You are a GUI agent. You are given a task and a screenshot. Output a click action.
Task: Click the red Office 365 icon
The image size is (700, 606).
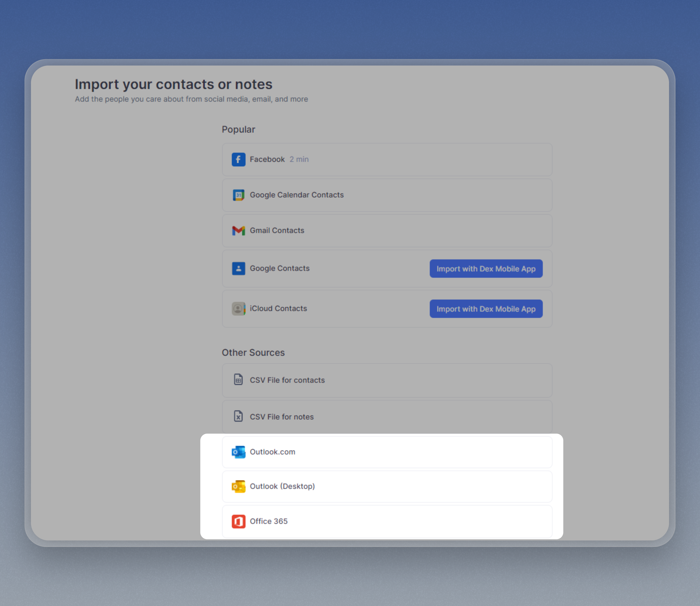pos(238,521)
